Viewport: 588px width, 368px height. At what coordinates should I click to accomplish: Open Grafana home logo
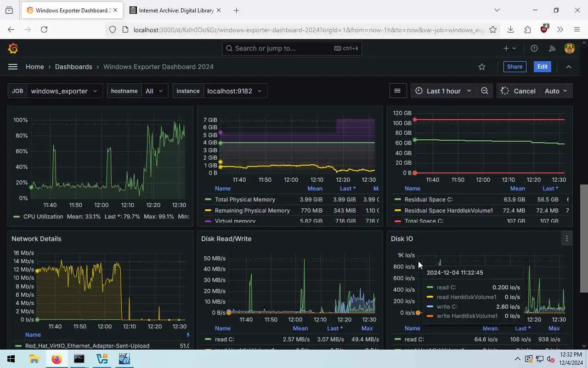pyautogui.click(x=13, y=48)
